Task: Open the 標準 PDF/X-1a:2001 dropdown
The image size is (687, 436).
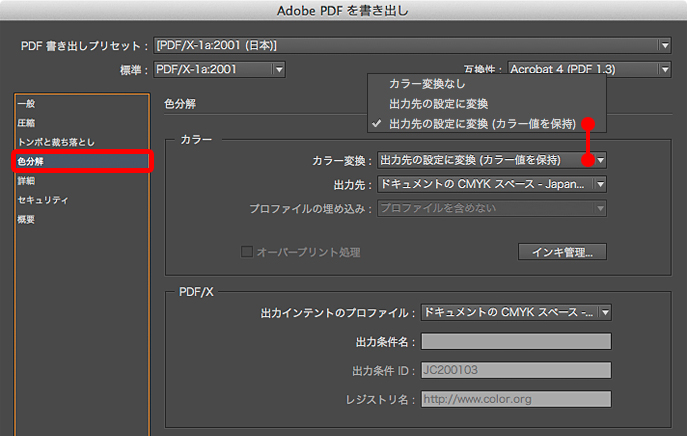Action: 219,69
